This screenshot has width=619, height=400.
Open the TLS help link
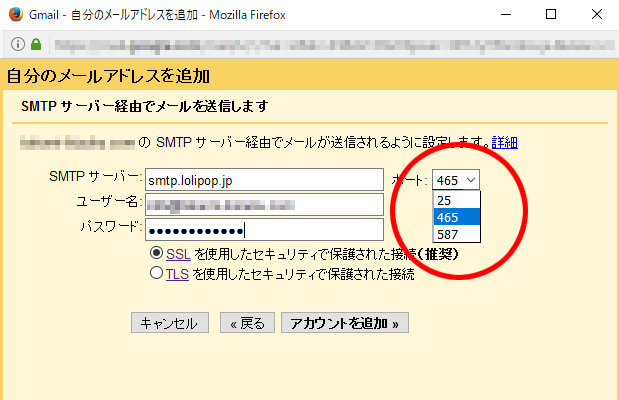(177, 274)
